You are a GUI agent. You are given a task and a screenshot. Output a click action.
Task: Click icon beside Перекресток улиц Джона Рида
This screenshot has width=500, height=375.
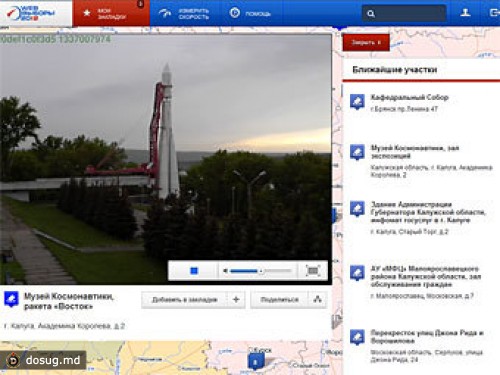click(357, 337)
